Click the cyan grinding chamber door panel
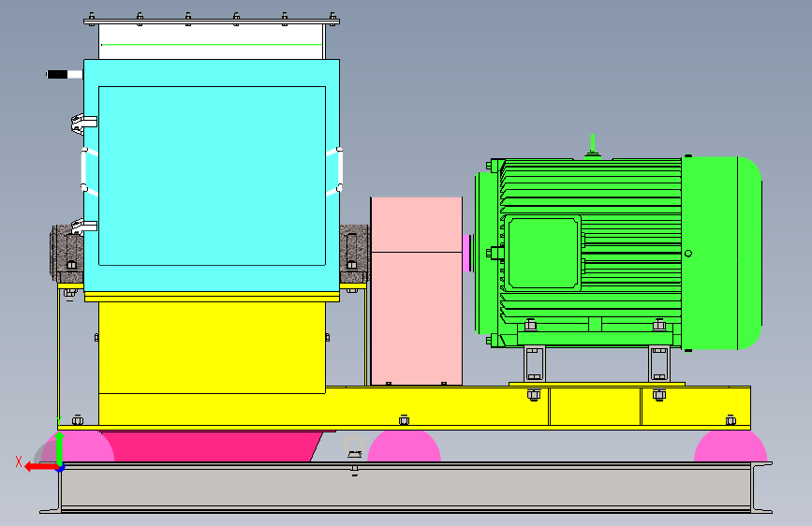The image size is (812, 526). pyautogui.click(x=212, y=176)
